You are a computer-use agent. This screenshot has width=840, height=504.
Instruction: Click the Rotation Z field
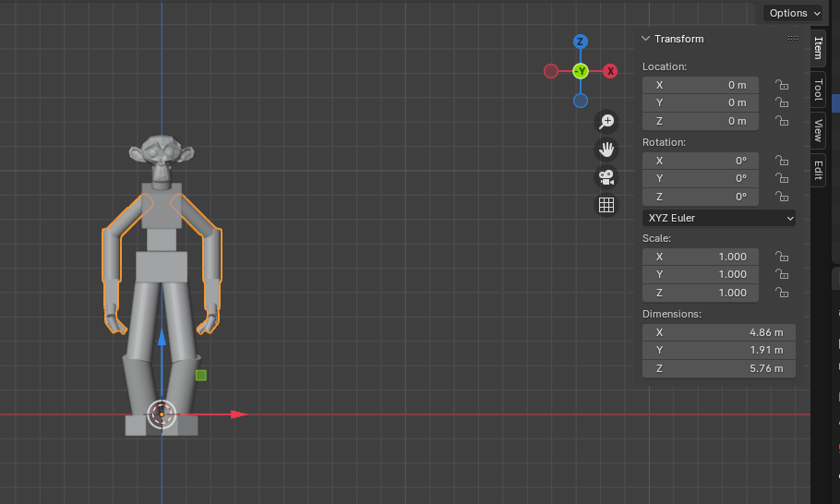pos(701,197)
